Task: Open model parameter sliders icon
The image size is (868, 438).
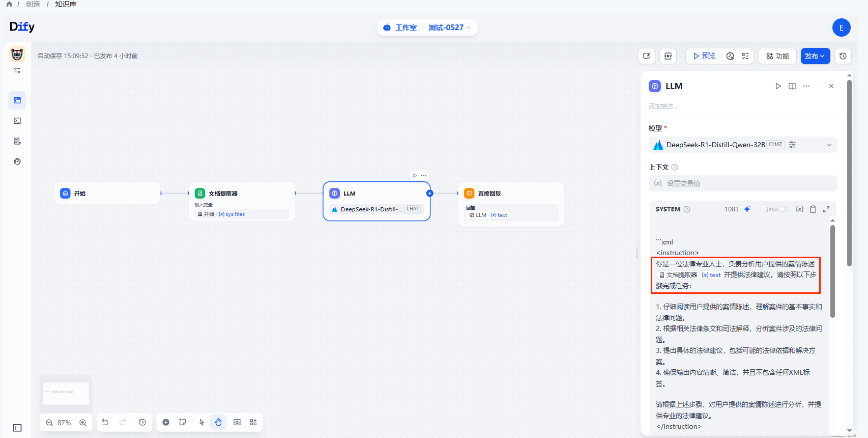Action: click(x=792, y=145)
